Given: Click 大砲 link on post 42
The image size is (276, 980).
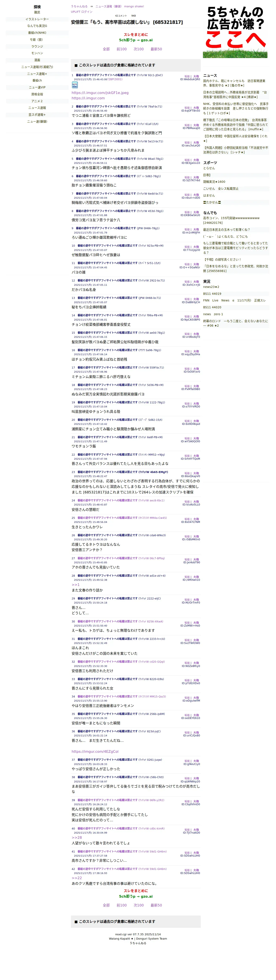Looking at the screenshot, I should [x=196, y=870].
